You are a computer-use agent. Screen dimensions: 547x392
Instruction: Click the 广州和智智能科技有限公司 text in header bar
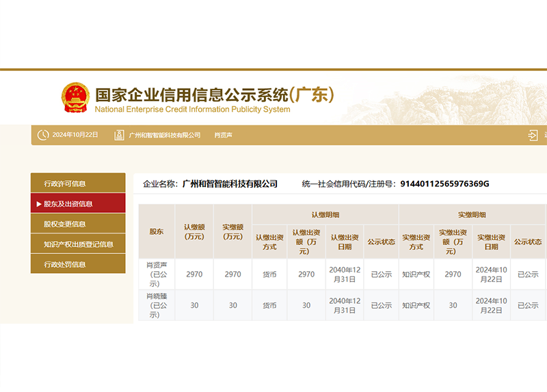coord(165,135)
